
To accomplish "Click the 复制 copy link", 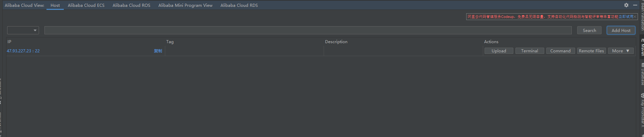I will tap(158, 51).
